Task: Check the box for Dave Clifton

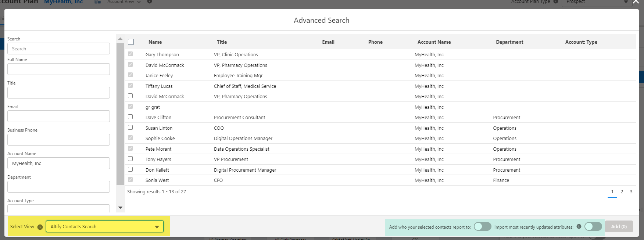Action: click(130, 117)
